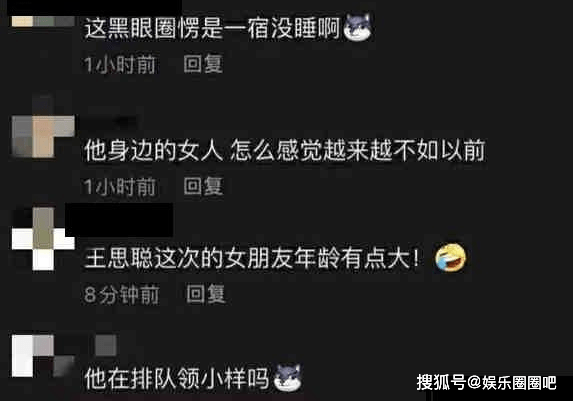Click the blacked-out username above 王思聪 comment
Screen dimensions: 573x401
(x=119, y=220)
